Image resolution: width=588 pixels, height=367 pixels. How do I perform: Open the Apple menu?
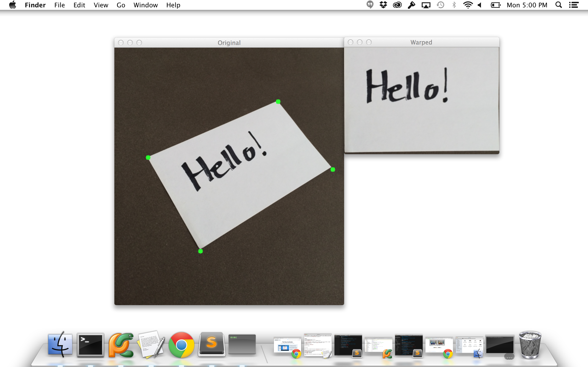coord(13,5)
